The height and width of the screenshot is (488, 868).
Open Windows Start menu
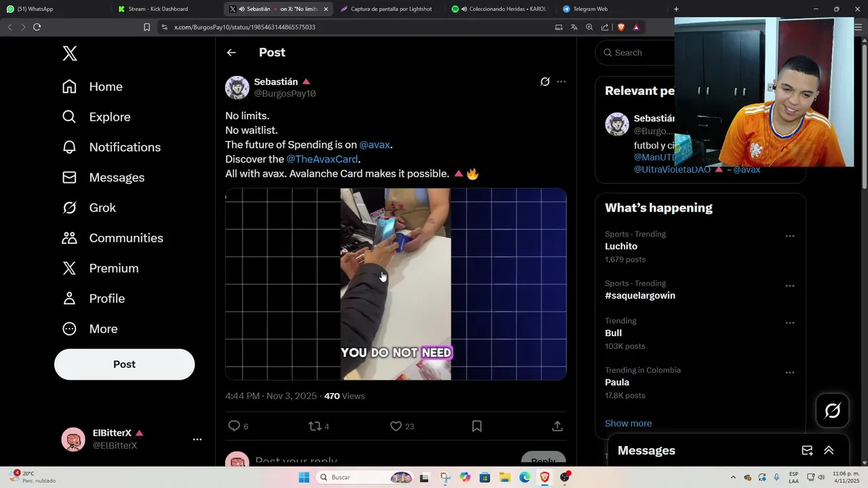[x=304, y=477]
